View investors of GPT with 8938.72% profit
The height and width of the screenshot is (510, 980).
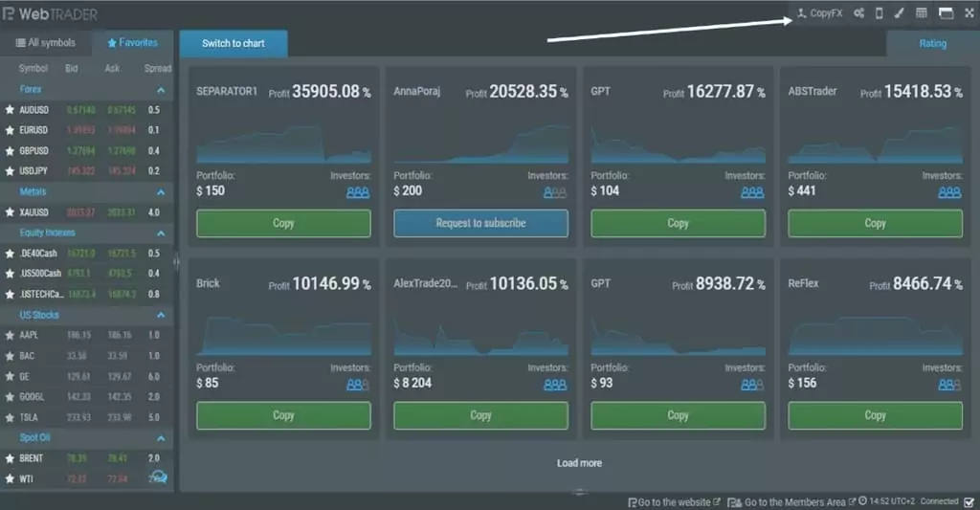coord(752,385)
